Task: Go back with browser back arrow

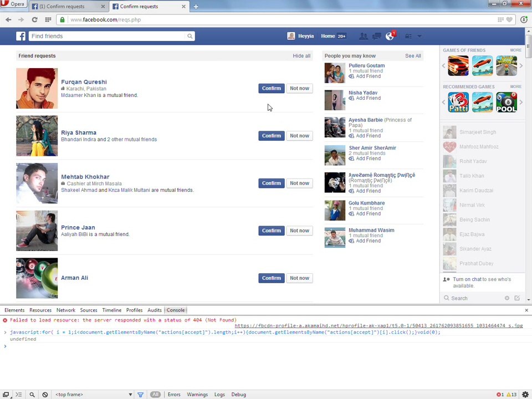Action: click(8, 20)
